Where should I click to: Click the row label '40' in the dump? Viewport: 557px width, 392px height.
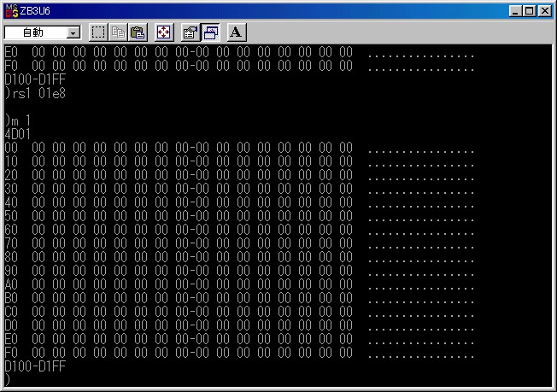(x=11, y=202)
